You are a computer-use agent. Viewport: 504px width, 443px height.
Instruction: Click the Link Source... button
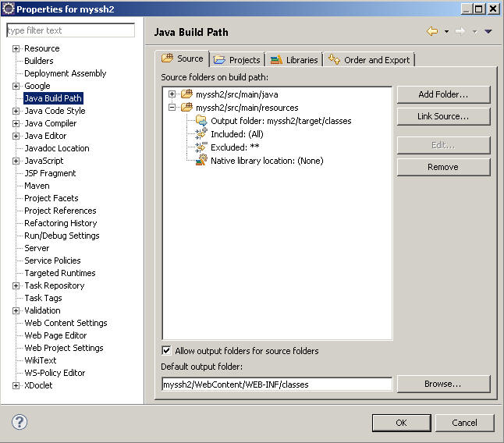tap(443, 116)
